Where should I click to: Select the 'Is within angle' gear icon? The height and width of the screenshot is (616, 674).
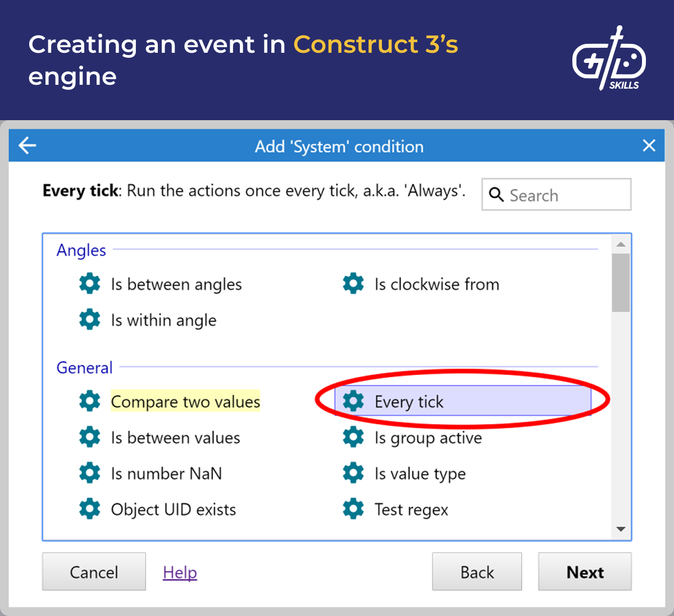90,320
